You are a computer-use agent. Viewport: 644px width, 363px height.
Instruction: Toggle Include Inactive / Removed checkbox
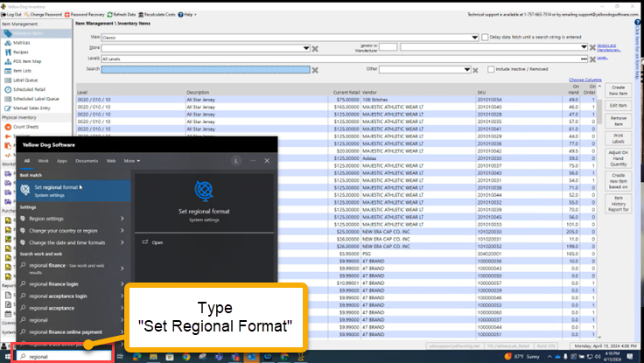tap(491, 69)
